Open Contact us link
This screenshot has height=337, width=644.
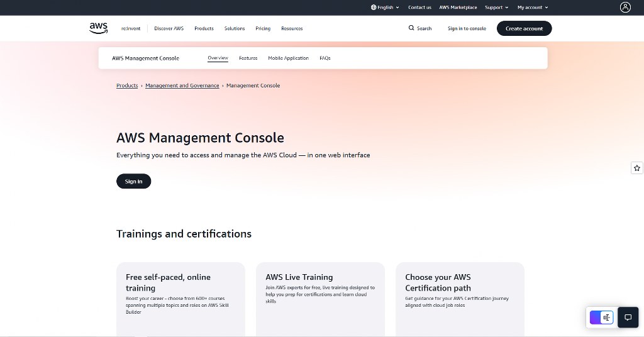point(419,8)
